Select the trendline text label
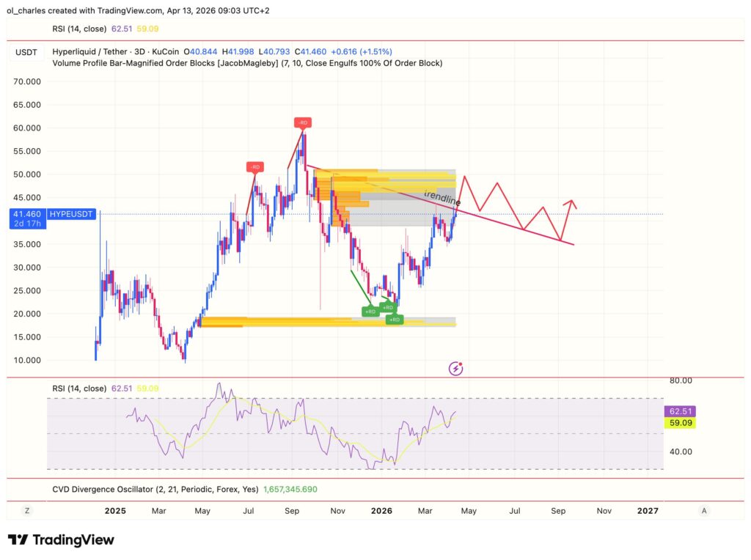Screen dimensions: 751x560 point(443,199)
